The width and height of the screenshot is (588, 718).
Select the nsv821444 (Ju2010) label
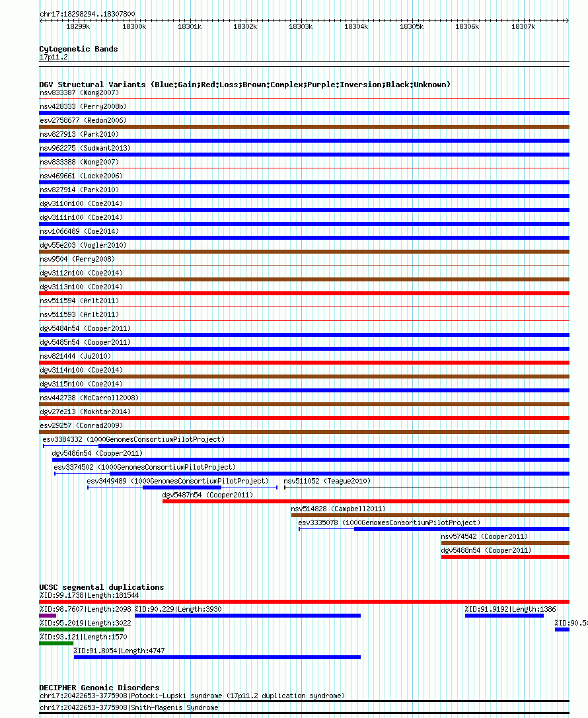pos(75,356)
